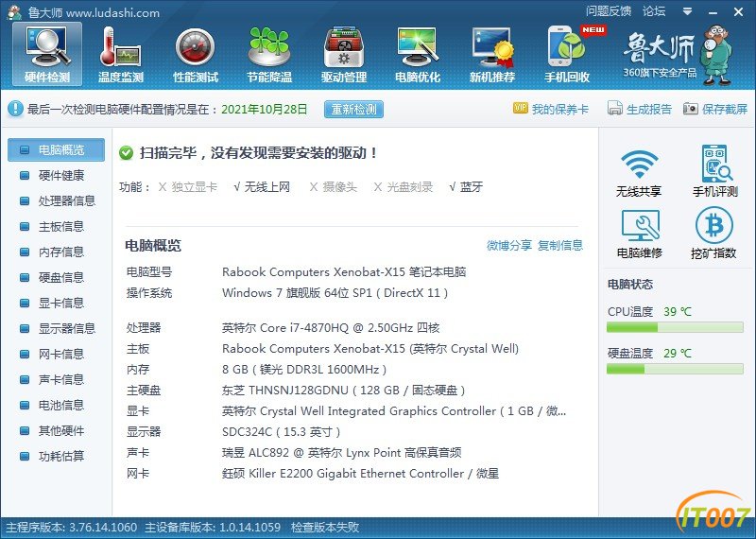
Task: Open 节能降温 energy saving tool
Action: click(269, 55)
